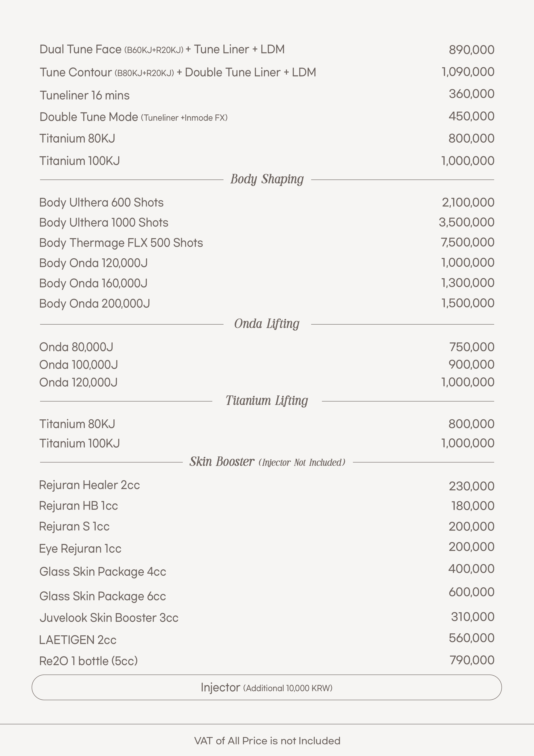
Task: Click the Body Shaping section heading
Action: [x=267, y=180]
